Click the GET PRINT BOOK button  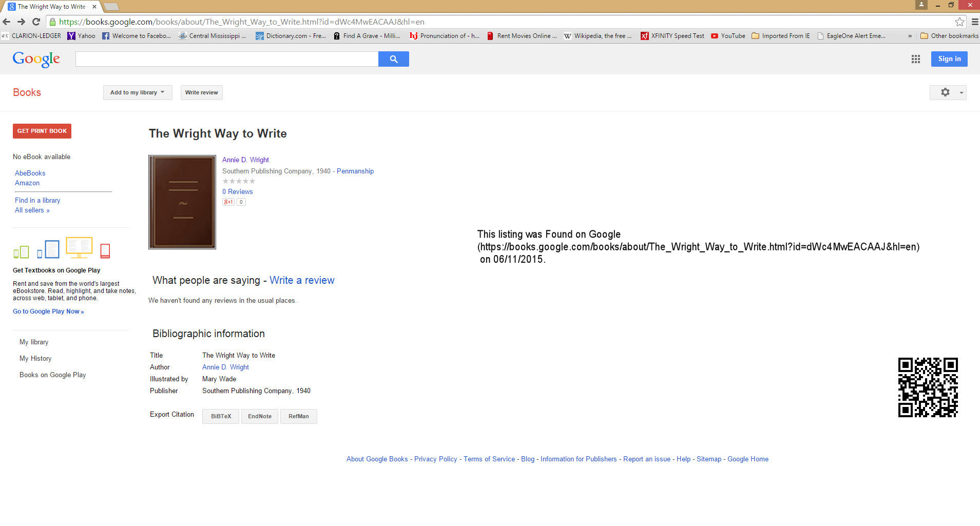pyautogui.click(x=42, y=131)
